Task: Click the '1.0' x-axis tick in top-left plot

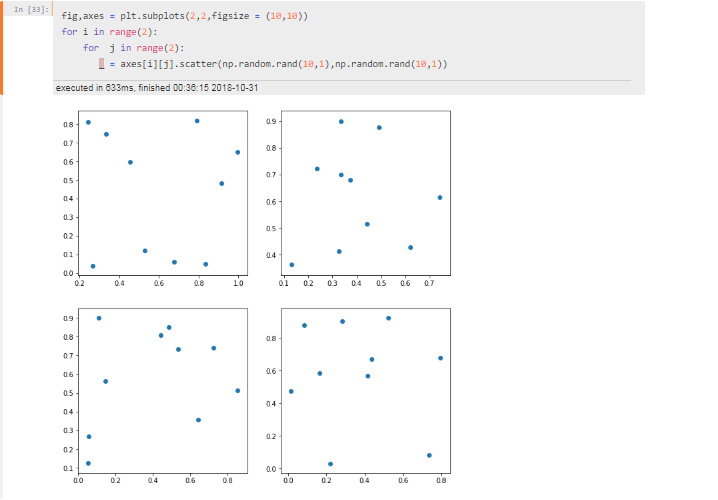Action: [238, 283]
